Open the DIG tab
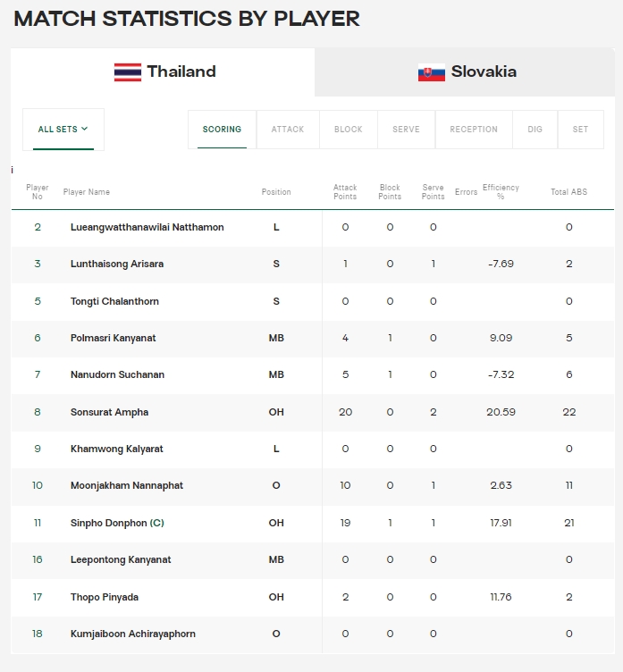The image size is (623, 672). click(535, 130)
